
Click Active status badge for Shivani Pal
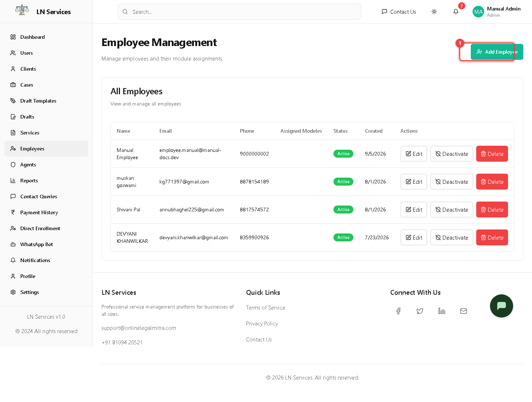343,210
